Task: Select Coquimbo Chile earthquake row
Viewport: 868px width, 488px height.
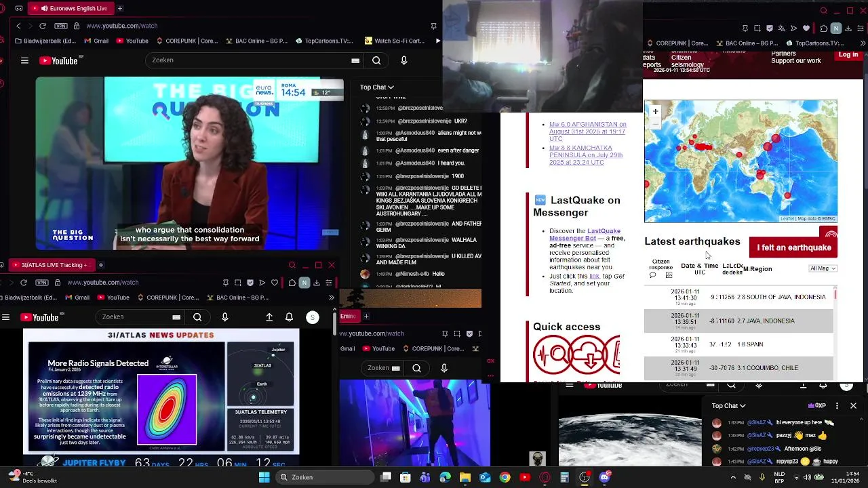Action: tap(738, 368)
